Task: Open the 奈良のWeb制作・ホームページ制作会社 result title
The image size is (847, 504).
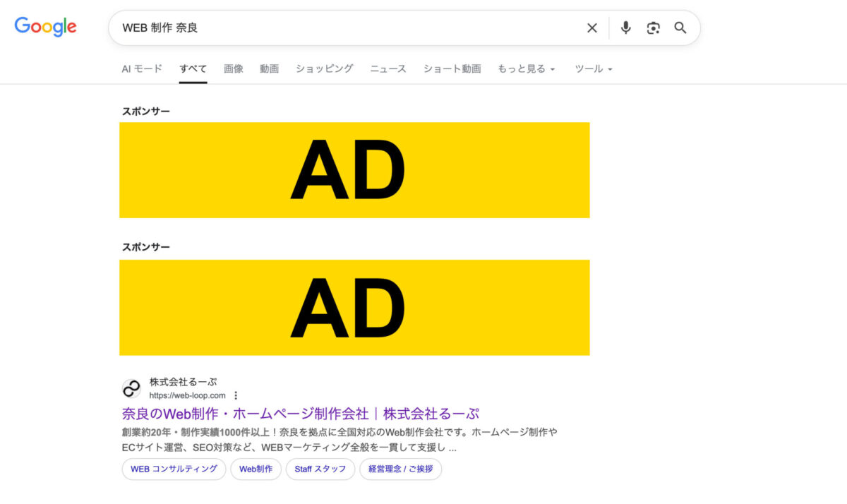Action: point(301,414)
